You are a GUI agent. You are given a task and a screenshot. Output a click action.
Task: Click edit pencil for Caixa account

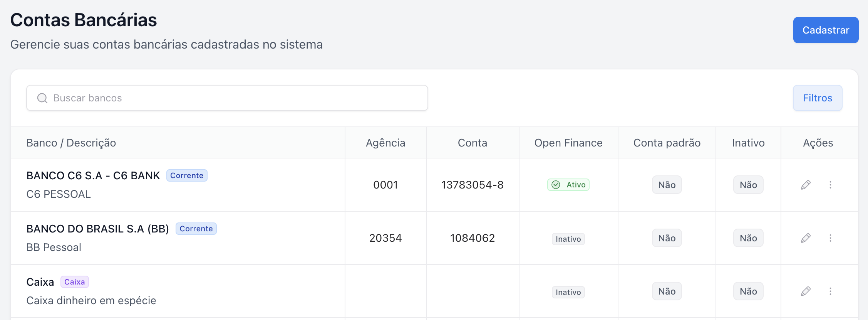(x=806, y=291)
